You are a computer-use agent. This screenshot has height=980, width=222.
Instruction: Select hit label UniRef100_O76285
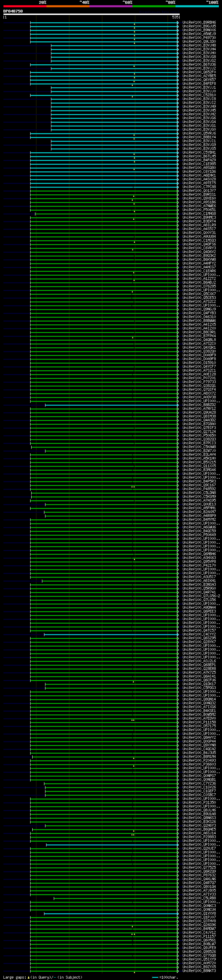pos(199,286)
